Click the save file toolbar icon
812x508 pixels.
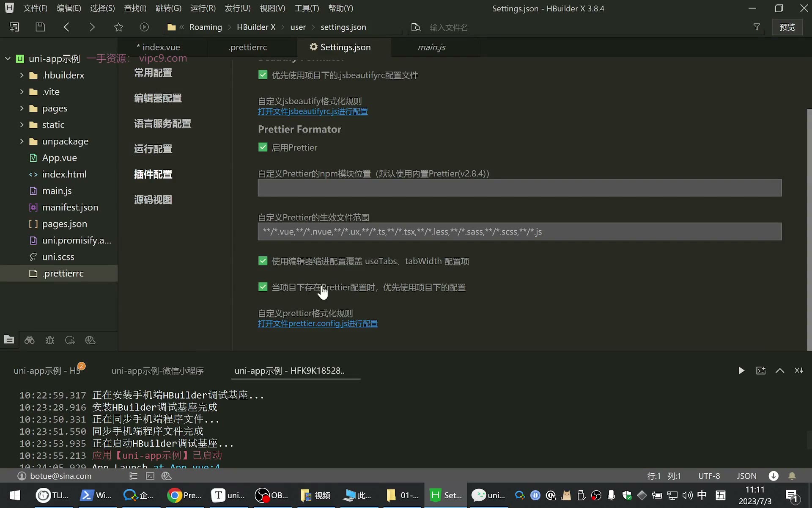40,27
